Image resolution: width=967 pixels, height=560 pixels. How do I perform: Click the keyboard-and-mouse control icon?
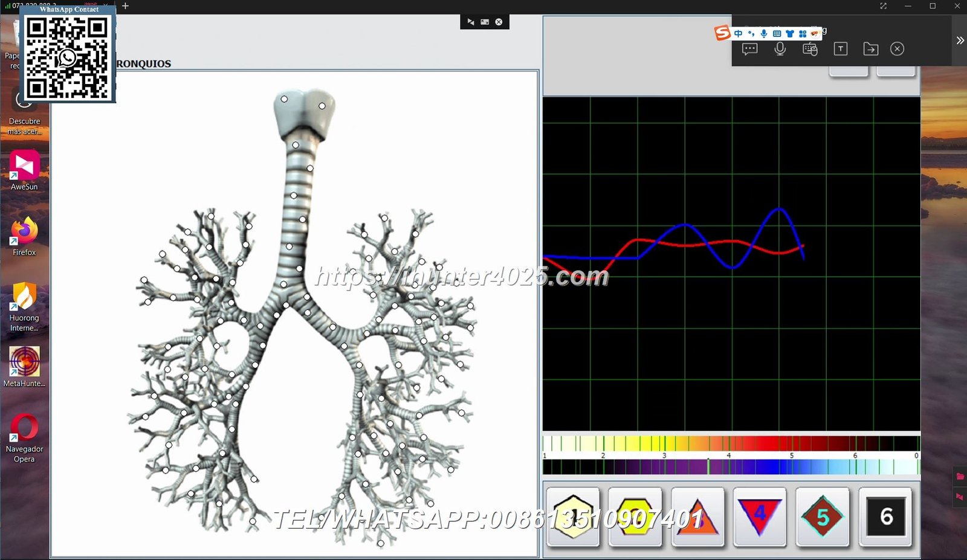(810, 49)
